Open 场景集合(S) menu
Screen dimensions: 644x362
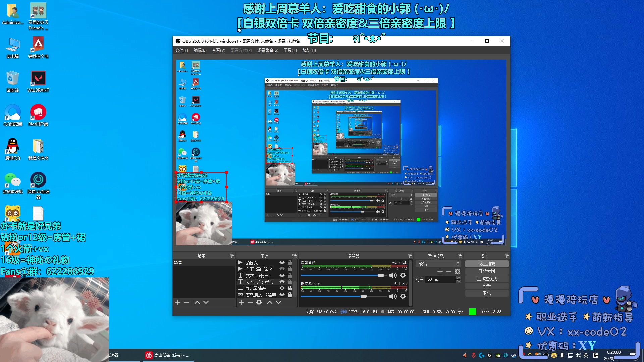click(268, 50)
